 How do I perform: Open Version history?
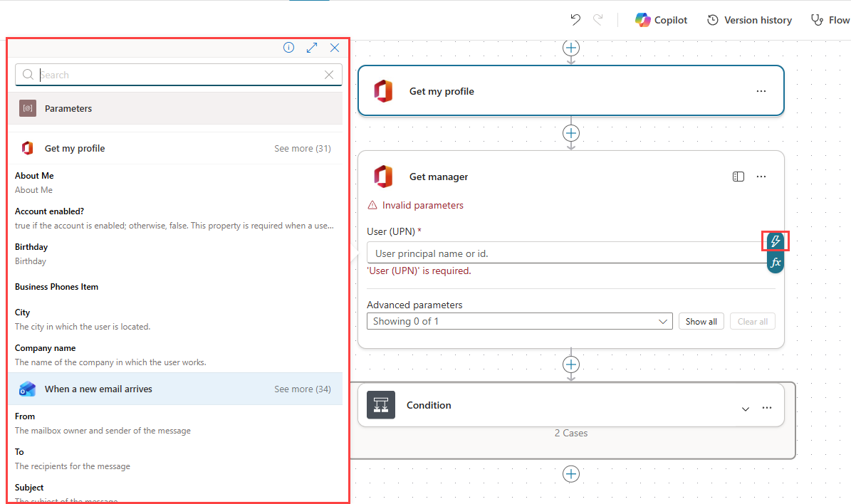click(749, 20)
